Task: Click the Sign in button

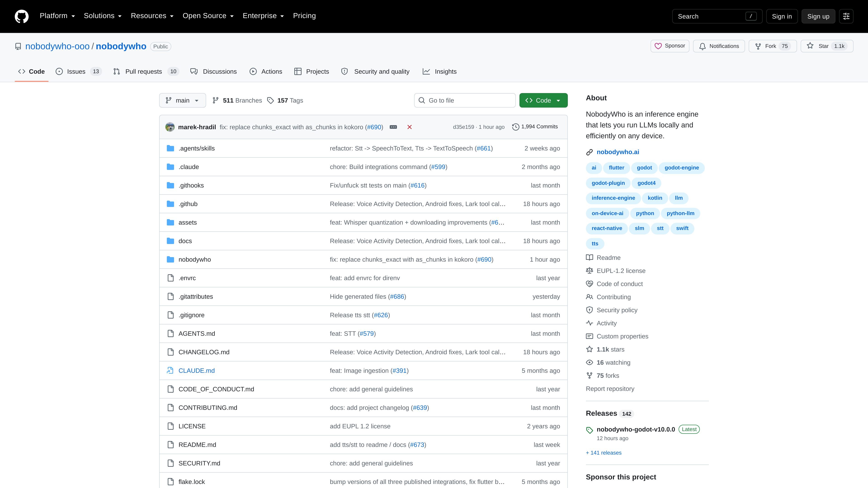Action: (x=782, y=16)
